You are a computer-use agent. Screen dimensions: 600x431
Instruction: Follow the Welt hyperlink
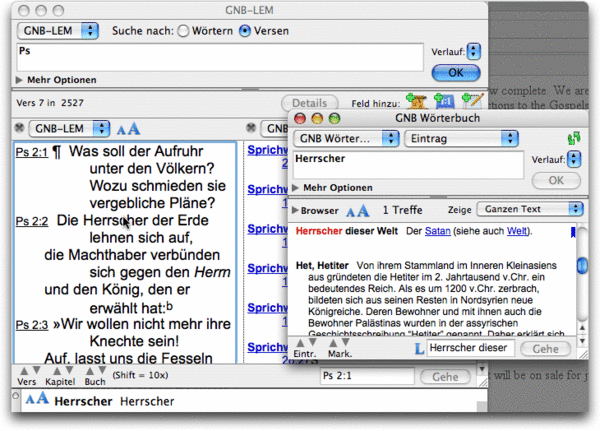pos(517,231)
